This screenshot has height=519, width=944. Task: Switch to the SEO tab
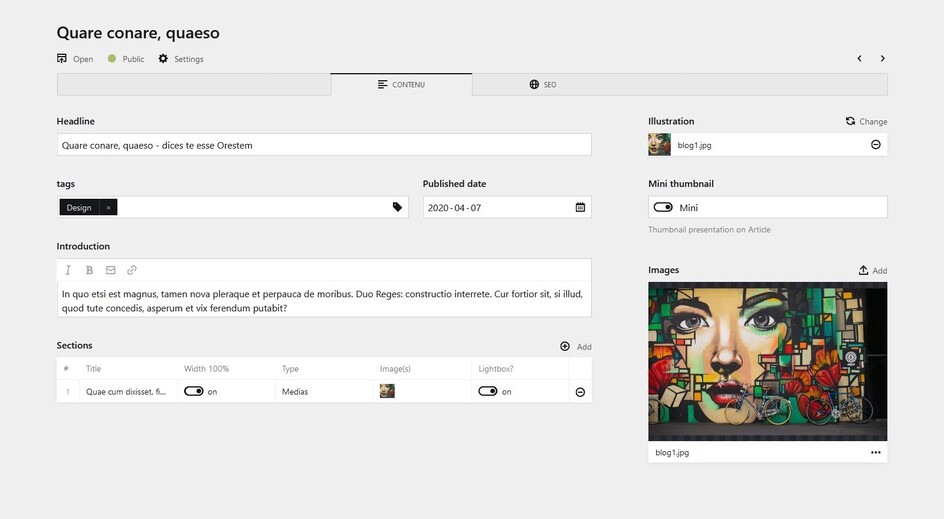(x=542, y=84)
